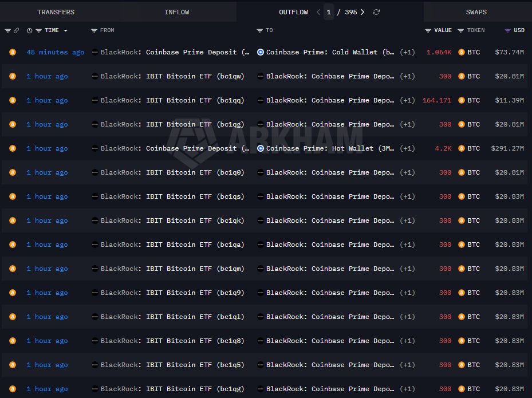
Task: Go to previous page arrow
Action: [x=318, y=12]
